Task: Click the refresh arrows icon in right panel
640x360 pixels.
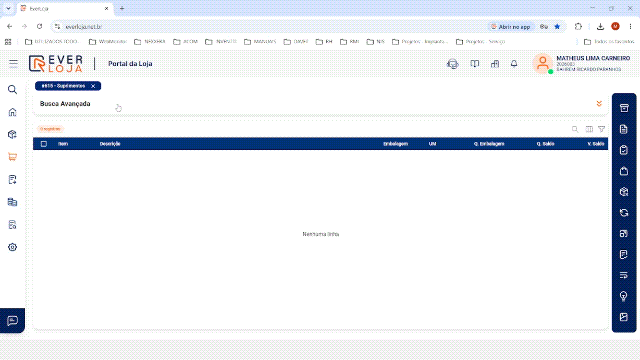Action: coord(624,213)
